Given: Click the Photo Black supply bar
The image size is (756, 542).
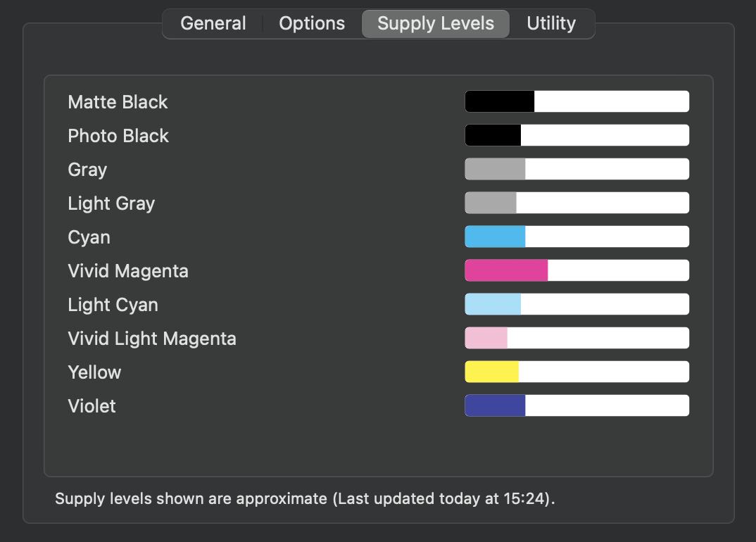Looking at the screenshot, I should 577,135.
